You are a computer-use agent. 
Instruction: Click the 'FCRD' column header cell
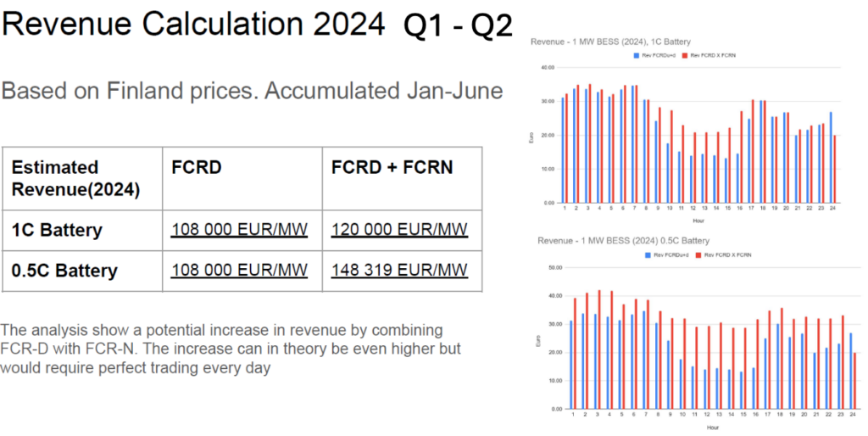197,168
